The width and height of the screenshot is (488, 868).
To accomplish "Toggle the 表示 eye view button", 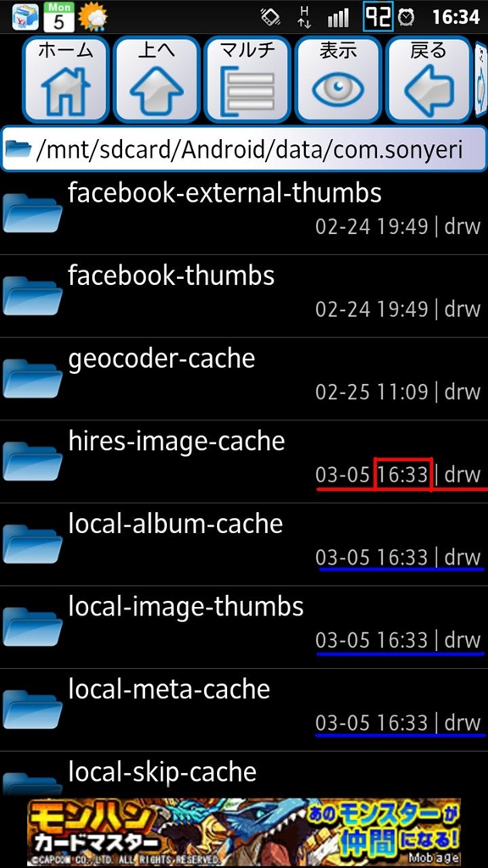I will pos(338,79).
